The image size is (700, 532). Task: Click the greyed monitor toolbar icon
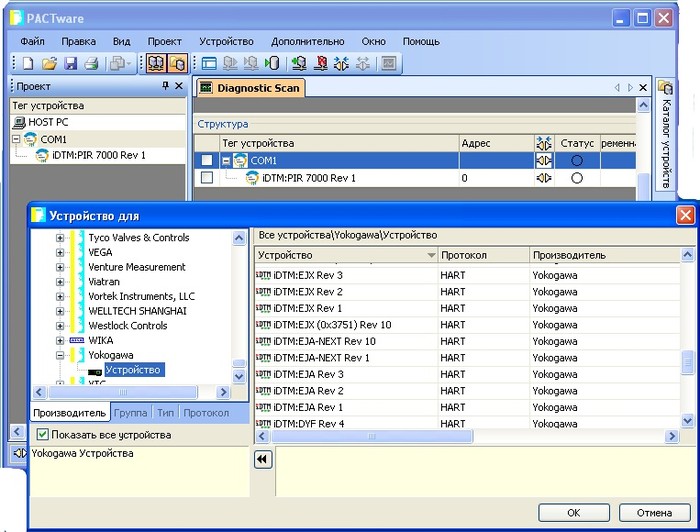389,63
